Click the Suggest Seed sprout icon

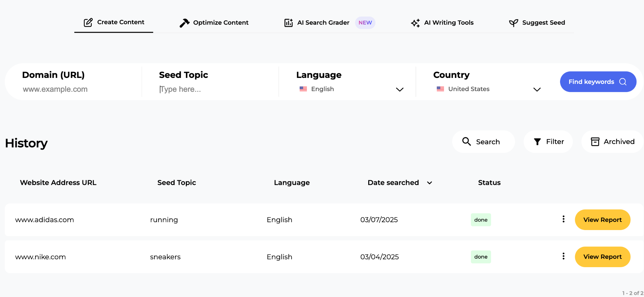513,23
